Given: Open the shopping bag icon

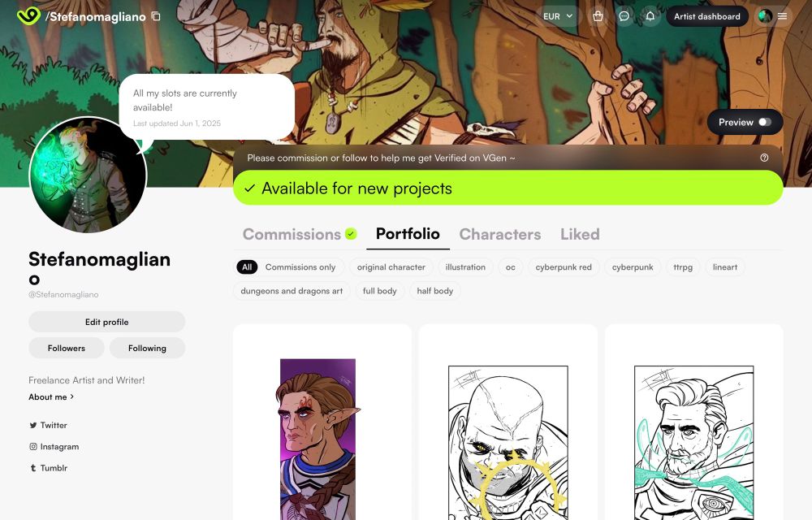Looking at the screenshot, I should pyautogui.click(x=598, y=16).
